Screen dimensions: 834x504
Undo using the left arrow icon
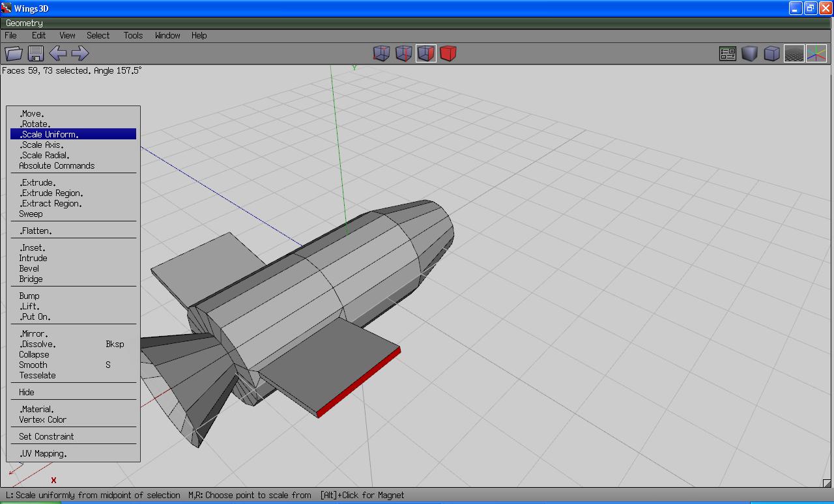click(58, 53)
